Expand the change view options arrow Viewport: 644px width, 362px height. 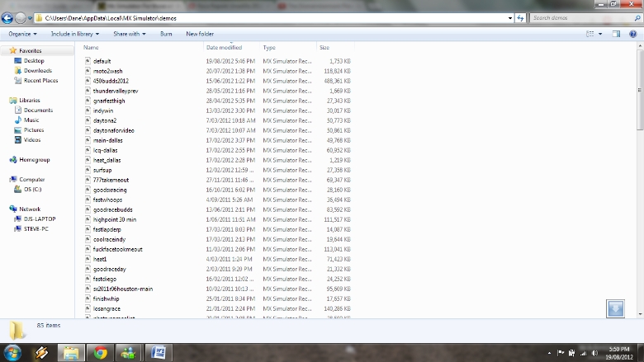pyautogui.click(x=602, y=34)
